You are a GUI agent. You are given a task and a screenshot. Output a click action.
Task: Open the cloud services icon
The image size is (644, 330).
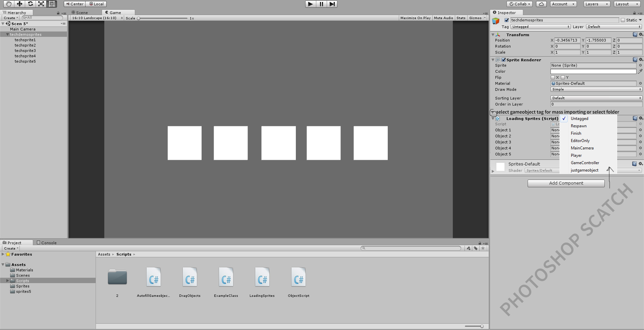pyautogui.click(x=541, y=4)
